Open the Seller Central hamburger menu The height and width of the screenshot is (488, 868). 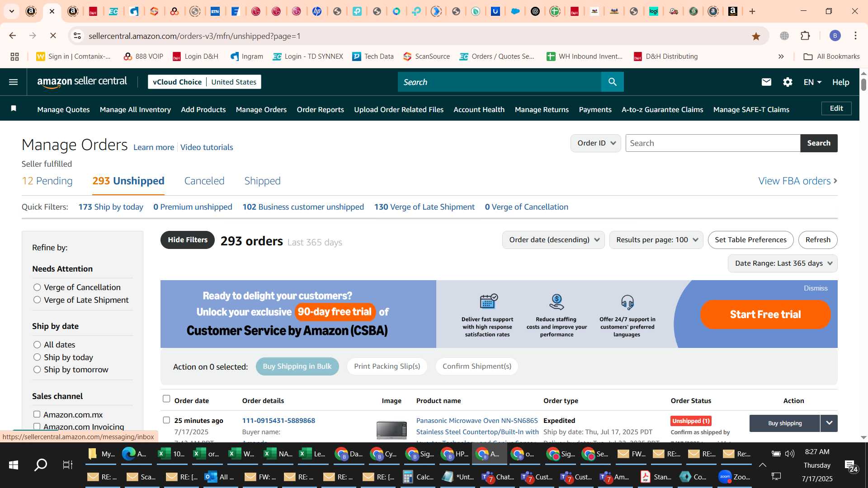13,82
